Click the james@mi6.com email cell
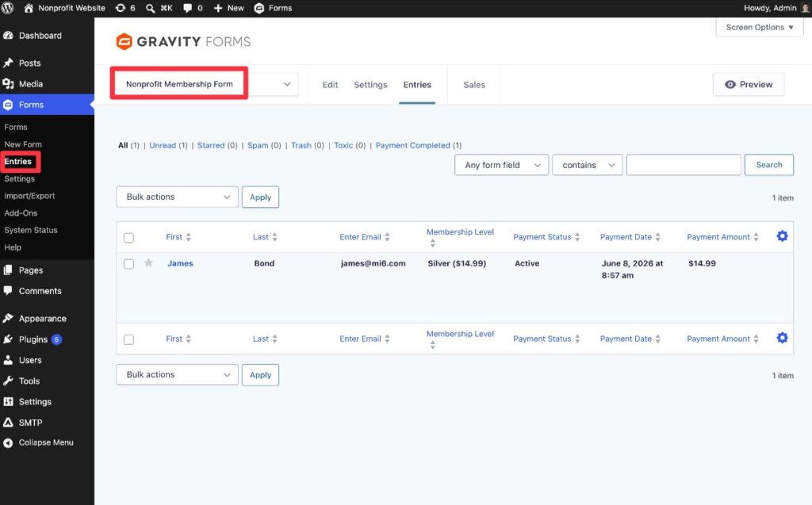Screen dimensions: 812x505 373,263
